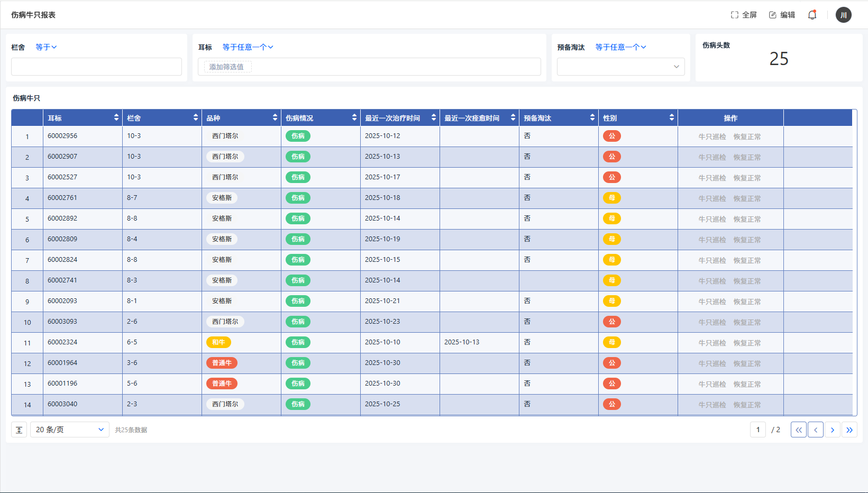Go to the last page
The height and width of the screenshot is (493, 868).
(x=849, y=430)
